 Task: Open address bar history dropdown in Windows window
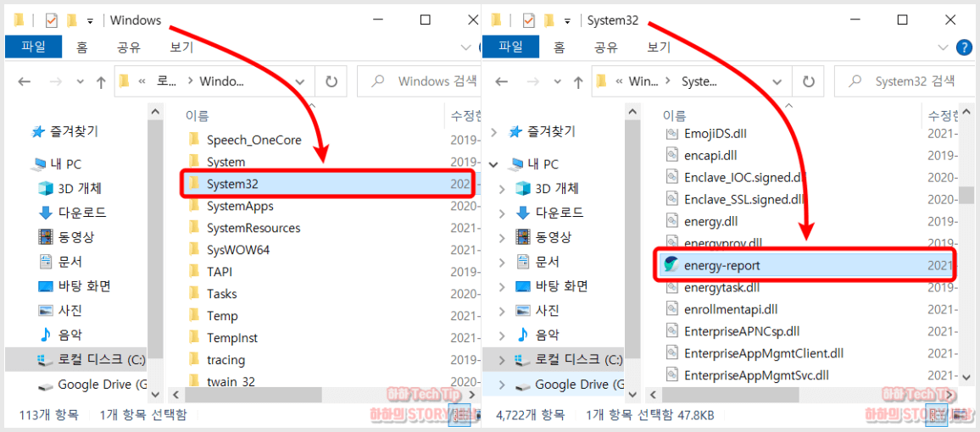300,81
